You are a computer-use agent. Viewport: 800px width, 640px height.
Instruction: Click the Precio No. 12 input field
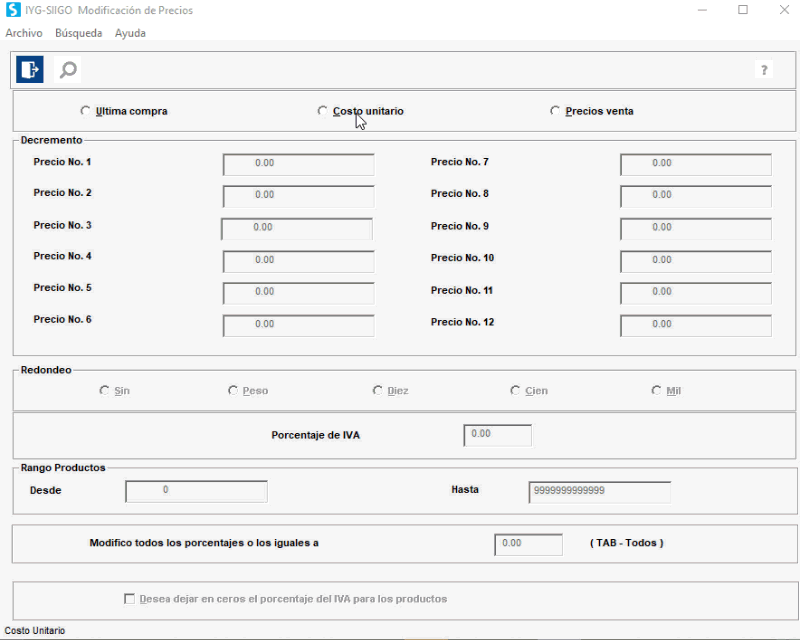point(695,326)
